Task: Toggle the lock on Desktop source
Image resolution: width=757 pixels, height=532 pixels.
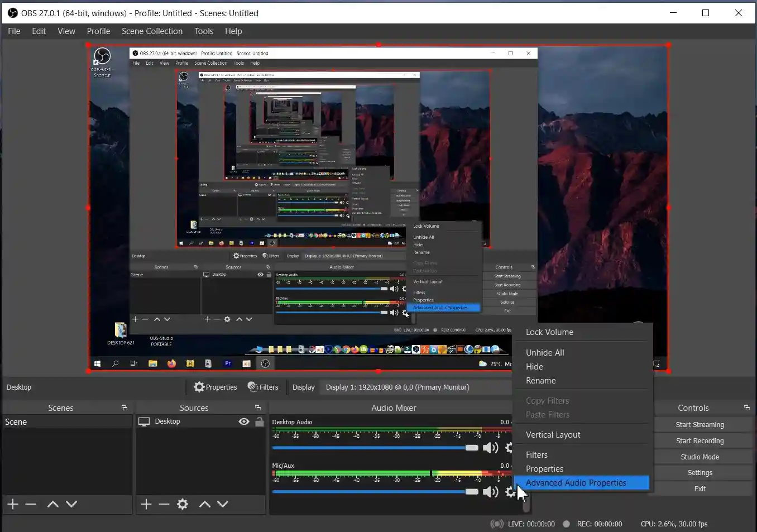Action: pyautogui.click(x=259, y=421)
